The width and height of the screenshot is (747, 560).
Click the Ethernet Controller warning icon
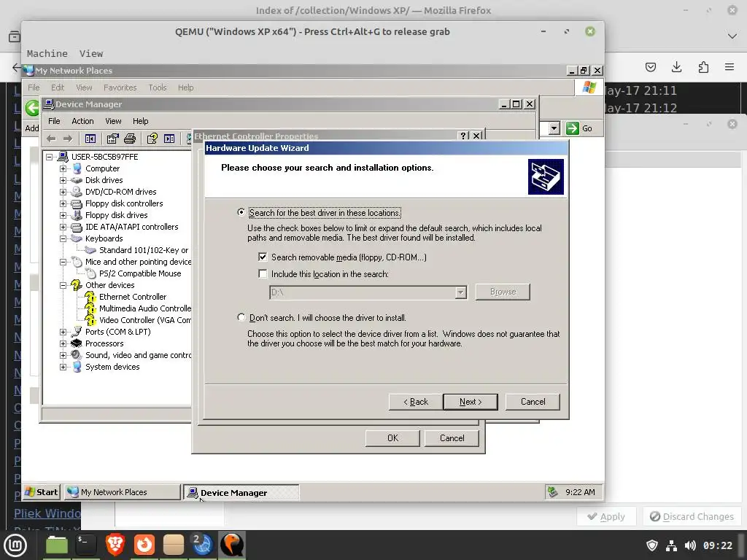(90, 297)
